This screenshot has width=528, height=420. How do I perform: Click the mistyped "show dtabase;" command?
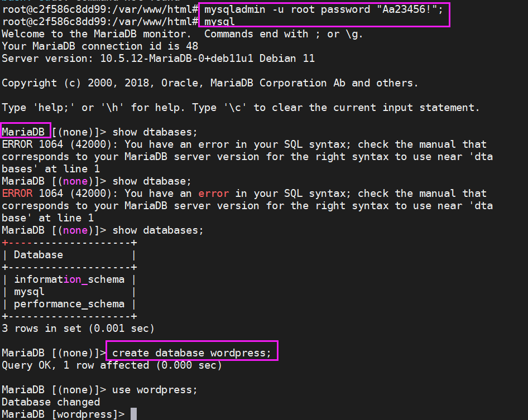pos(152,181)
